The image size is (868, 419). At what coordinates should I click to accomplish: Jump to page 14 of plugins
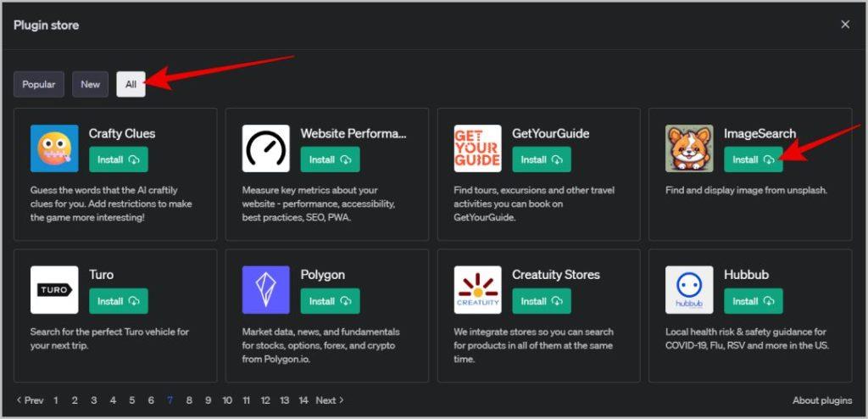[303, 400]
